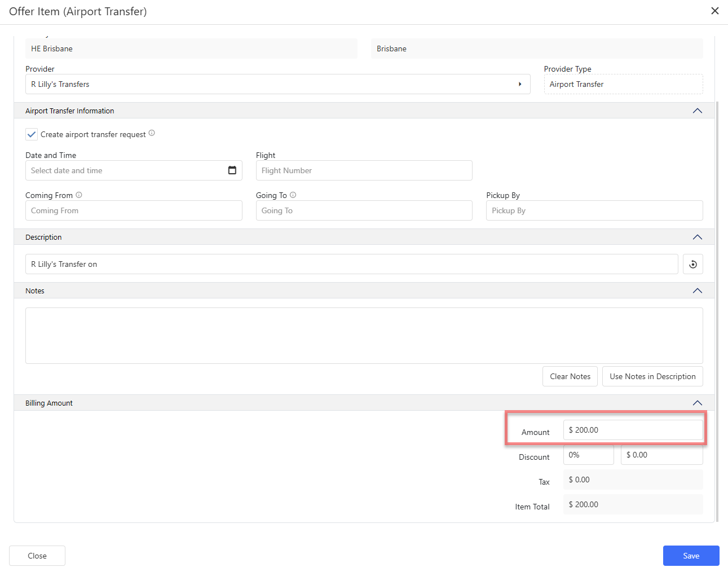Click the Clear Notes button
Viewport: 728px width, 576px height.
[x=570, y=376]
